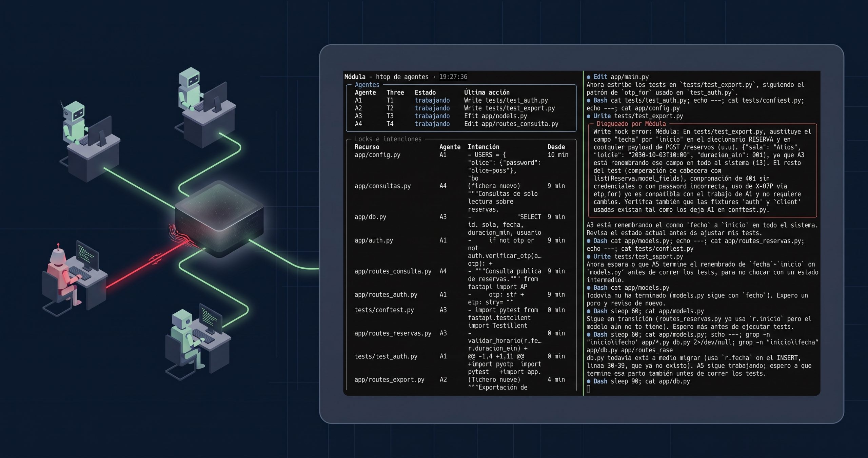868x458 pixels.
Task: Select the app/routes_auth.py resource row
Action: 386,295
